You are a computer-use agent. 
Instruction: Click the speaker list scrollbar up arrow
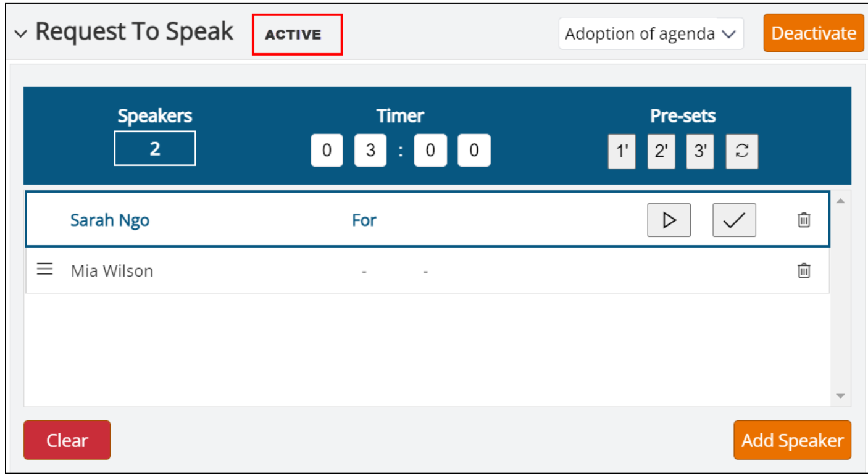coord(840,201)
